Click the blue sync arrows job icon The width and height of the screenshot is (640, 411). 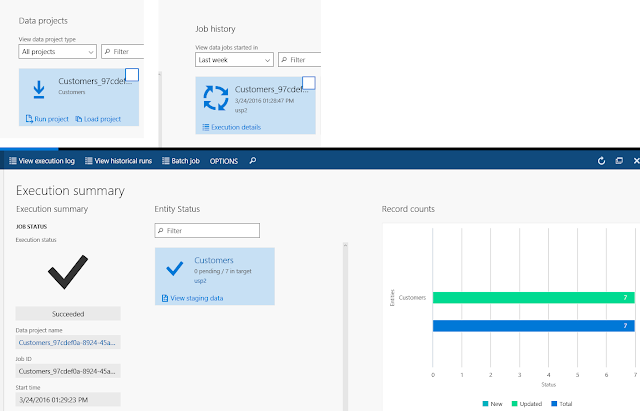216,98
